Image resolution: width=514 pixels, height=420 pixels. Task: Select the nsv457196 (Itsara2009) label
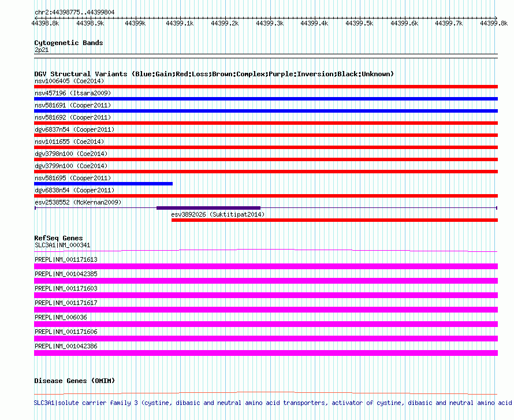[73, 93]
